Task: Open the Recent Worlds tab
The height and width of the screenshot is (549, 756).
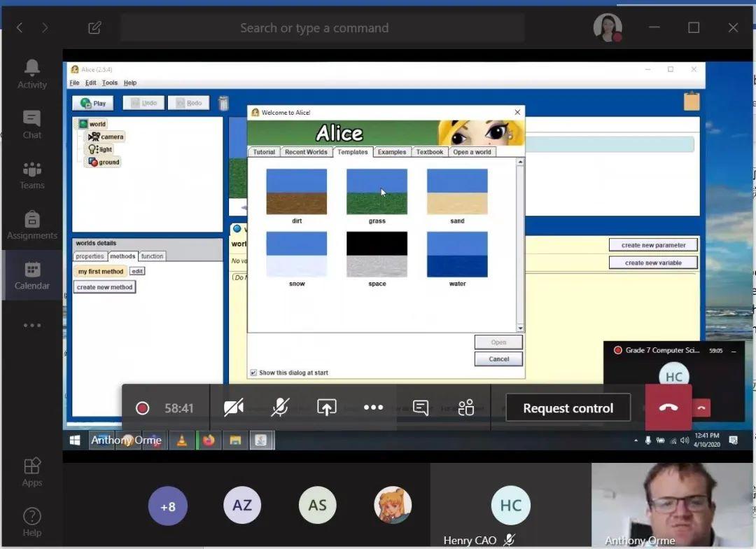Action: coord(306,152)
